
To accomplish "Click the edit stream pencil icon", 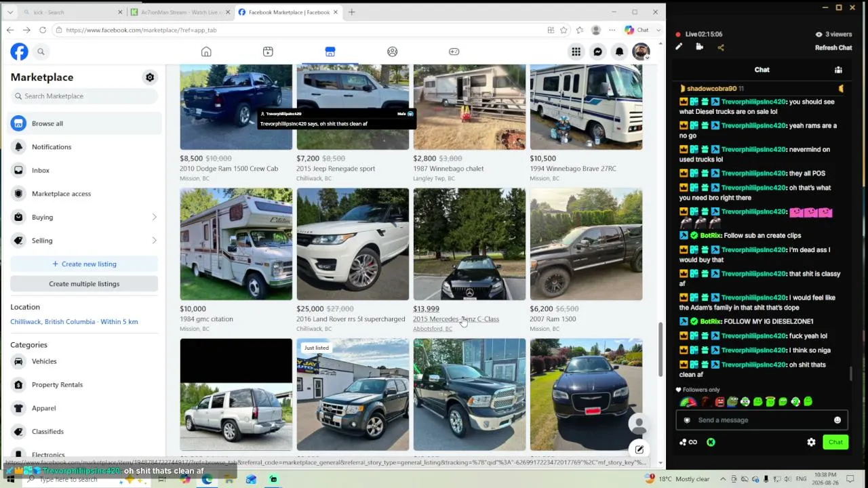I will [678, 47].
